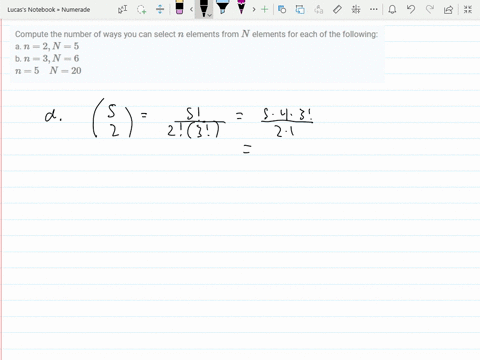Image resolution: width=480 pixels, height=360 pixels.
Task: Select the blue highlighter
Action: (x=222, y=7)
